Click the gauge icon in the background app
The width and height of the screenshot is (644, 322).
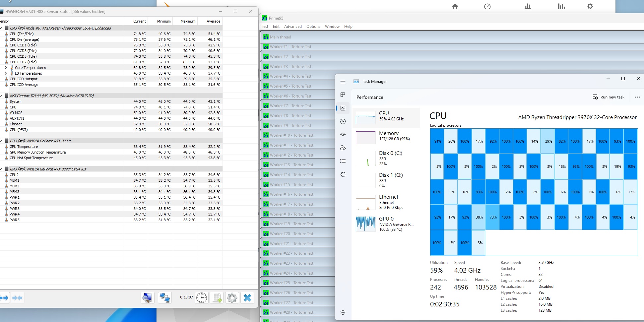[487, 6]
